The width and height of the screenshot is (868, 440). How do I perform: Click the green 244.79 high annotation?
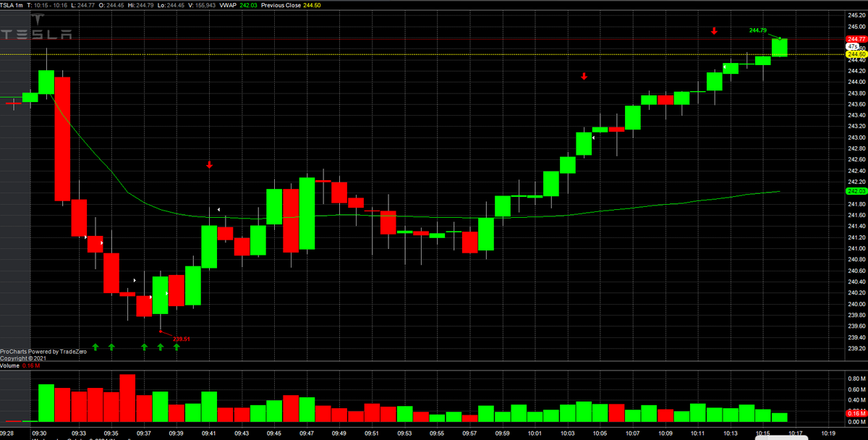point(757,30)
